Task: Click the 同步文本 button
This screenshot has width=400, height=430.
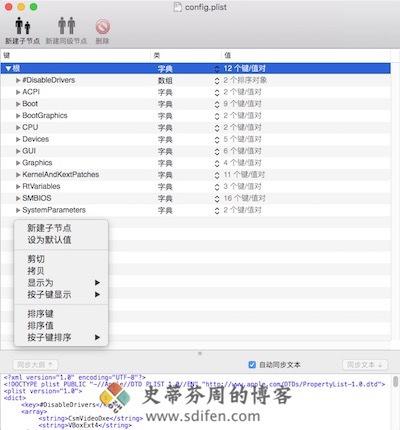Action: [x=365, y=365]
